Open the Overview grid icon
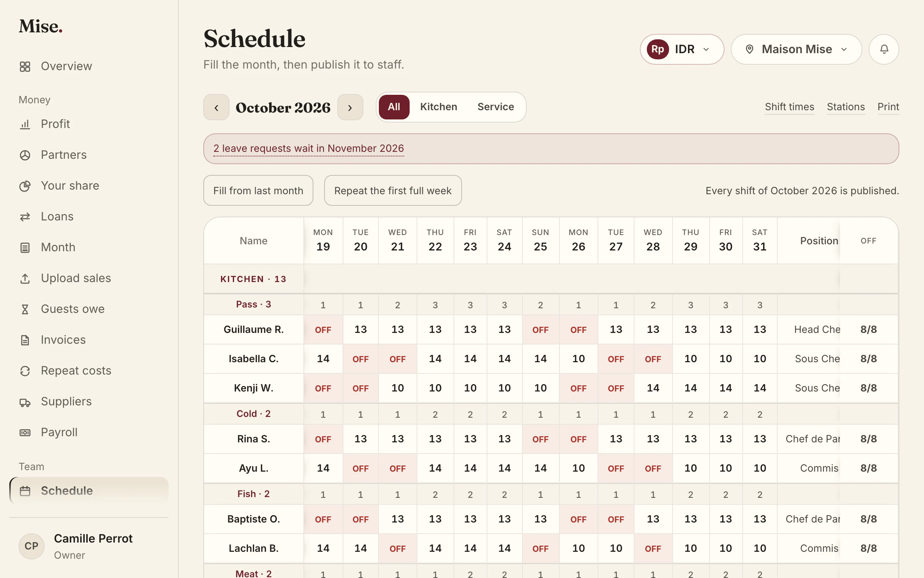The height and width of the screenshot is (578, 924). [25, 66]
